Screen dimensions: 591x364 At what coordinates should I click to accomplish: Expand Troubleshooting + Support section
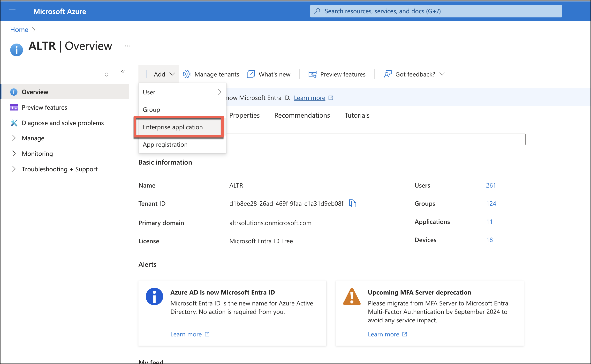tap(14, 169)
